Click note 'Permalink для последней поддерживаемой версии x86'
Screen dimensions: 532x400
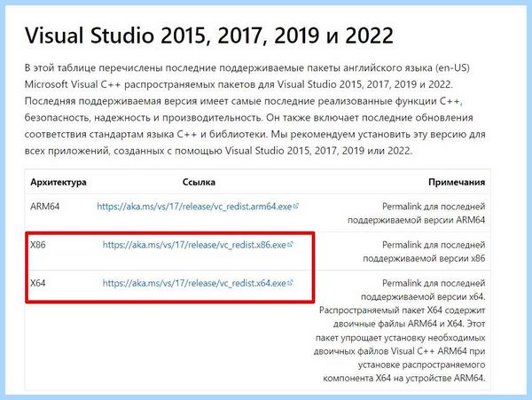coord(424,251)
